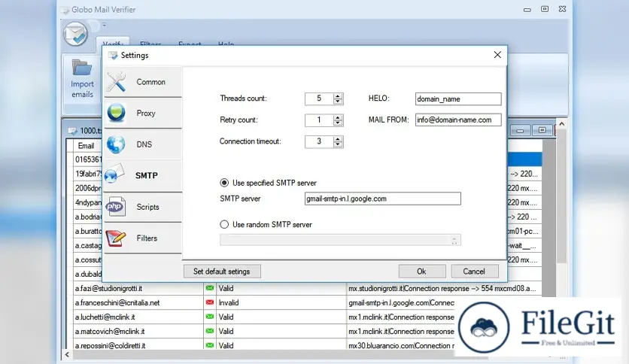The image size is (629, 364).
Task: Select row a.fazi@studionigrotti.it
Action: [x=138, y=288]
